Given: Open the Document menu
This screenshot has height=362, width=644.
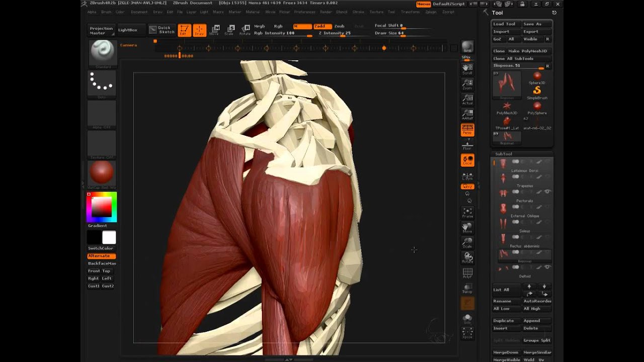Looking at the screenshot, I should pos(139,12).
